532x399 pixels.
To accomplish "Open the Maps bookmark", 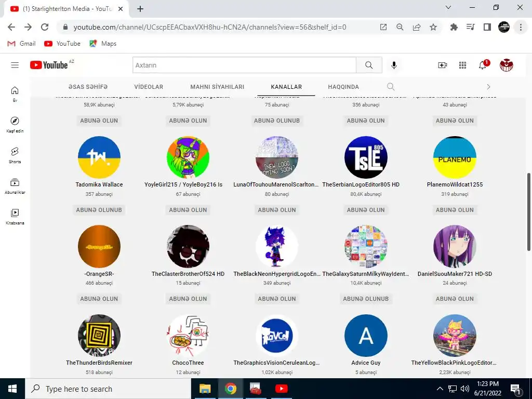I will point(103,44).
